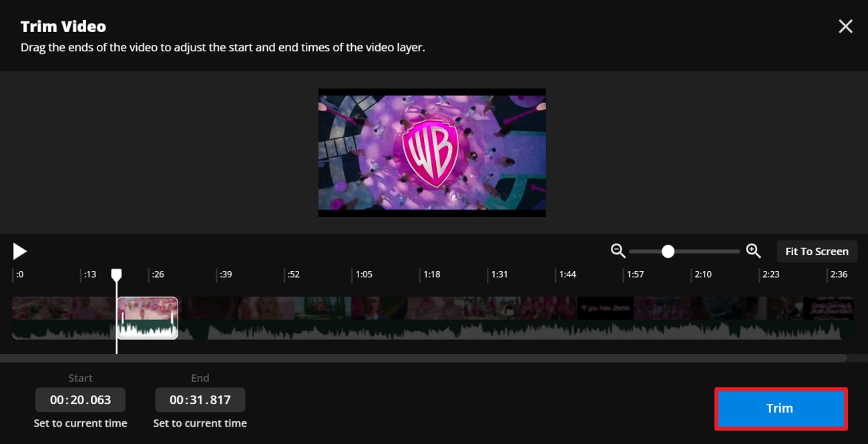Viewport: 868px width, 444px height.
Task: Jump to the :52 ruler mark
Action: point(293,274)
